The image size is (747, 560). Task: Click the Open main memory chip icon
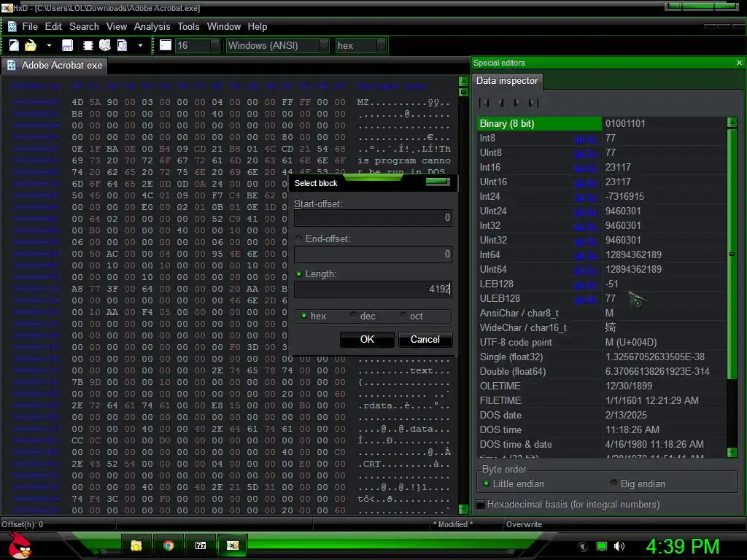(88, 45)
